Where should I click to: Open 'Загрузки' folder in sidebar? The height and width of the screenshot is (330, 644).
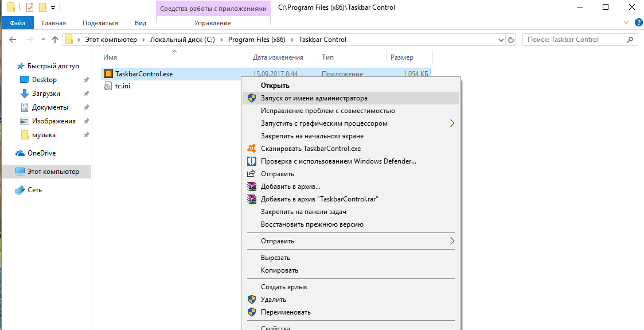(x=40, y=94)
